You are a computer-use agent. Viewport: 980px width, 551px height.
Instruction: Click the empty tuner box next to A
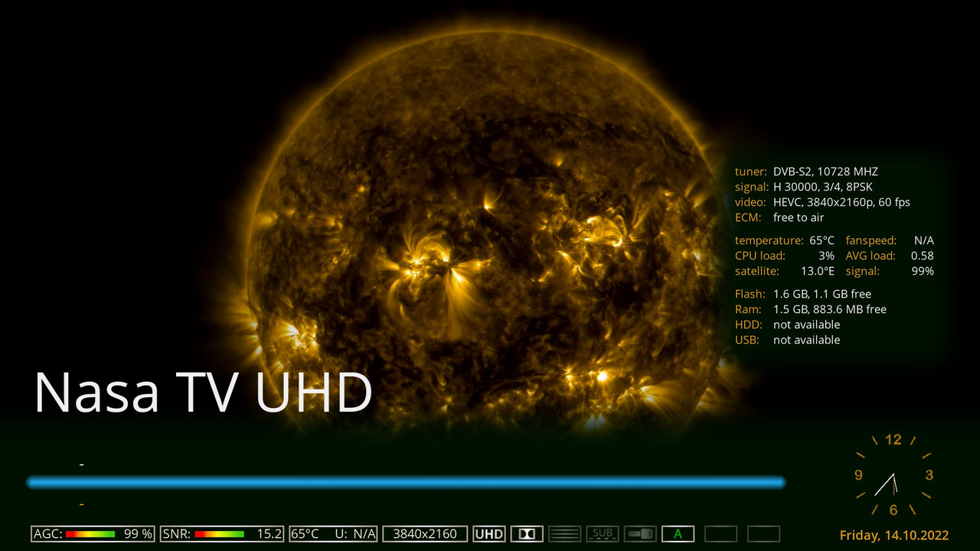click(720, 534)
